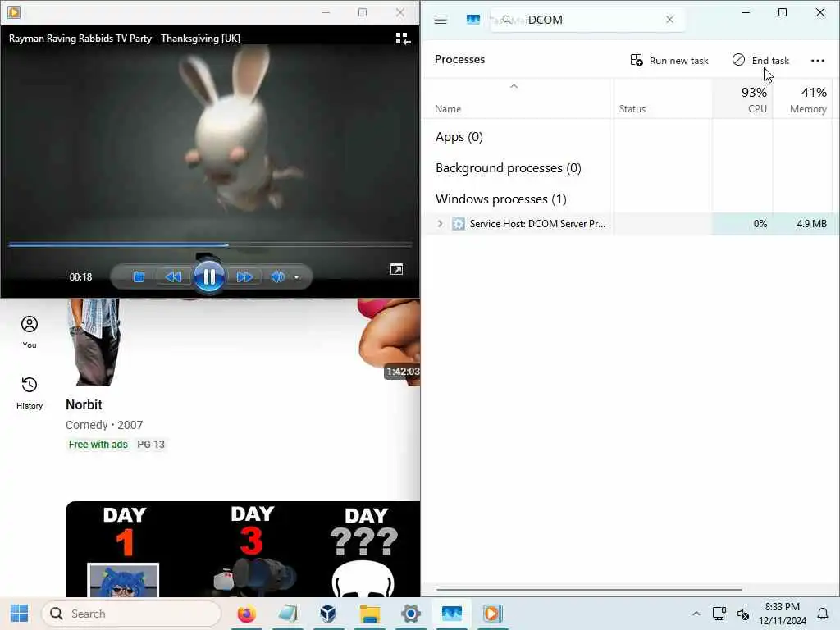Switch to library view in Media Player
The image size is (840, 630).
tap(403, 39)
